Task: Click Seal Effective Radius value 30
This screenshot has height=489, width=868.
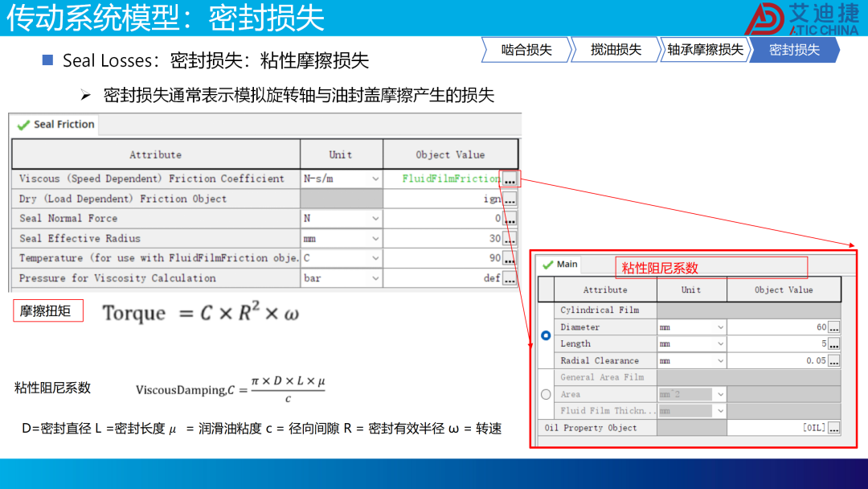Action: [x=495, y=239]
